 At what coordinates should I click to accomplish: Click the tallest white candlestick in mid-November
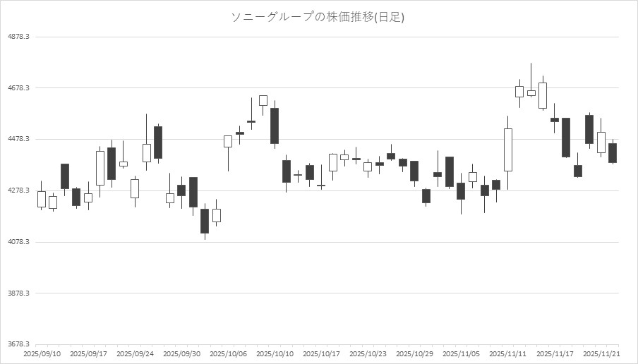[507, 150]
